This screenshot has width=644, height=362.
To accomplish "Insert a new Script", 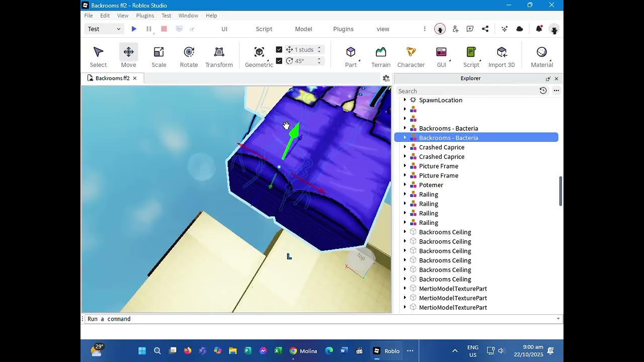I will point(471,57).
